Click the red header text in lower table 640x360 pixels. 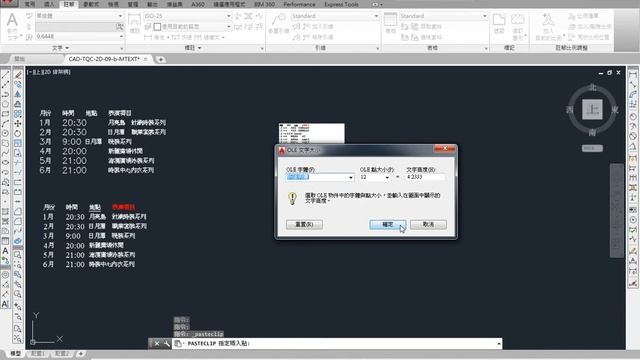pos(123,207)
